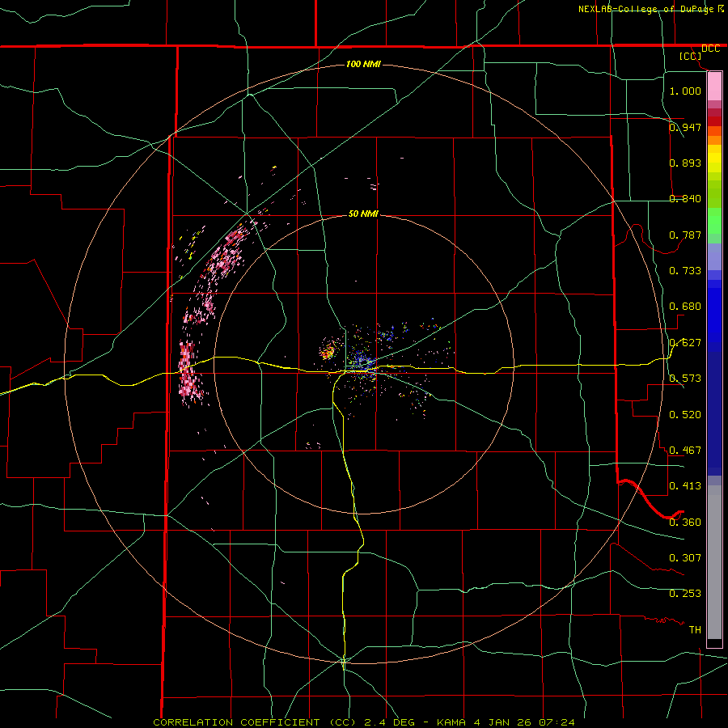Viewport: 728px width, 728px height.
Task: Click the orange swirl echo west of radar center
Action: pyautogui.click(x=328, y=350)
